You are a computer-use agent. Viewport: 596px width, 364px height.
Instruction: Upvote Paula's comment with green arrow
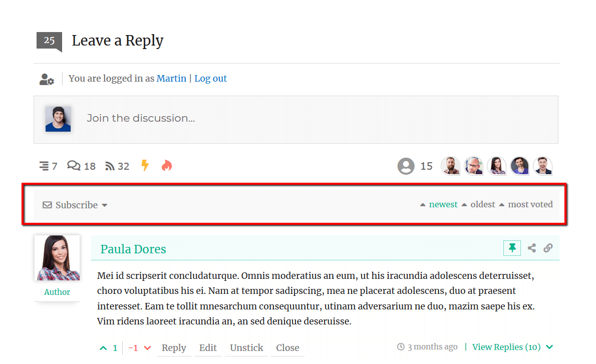click(x=103, y=348)
